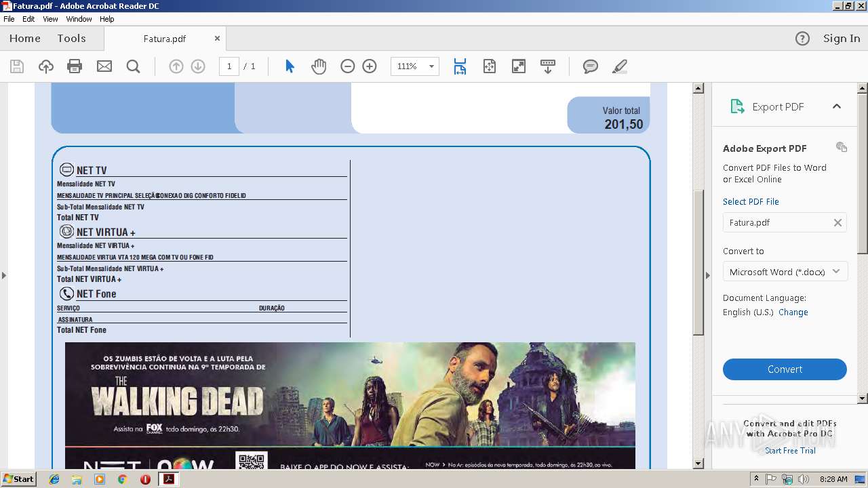Click the document vertical scrollbar thumb
Screen dimensions: 868x488
[x=698, y=262]
